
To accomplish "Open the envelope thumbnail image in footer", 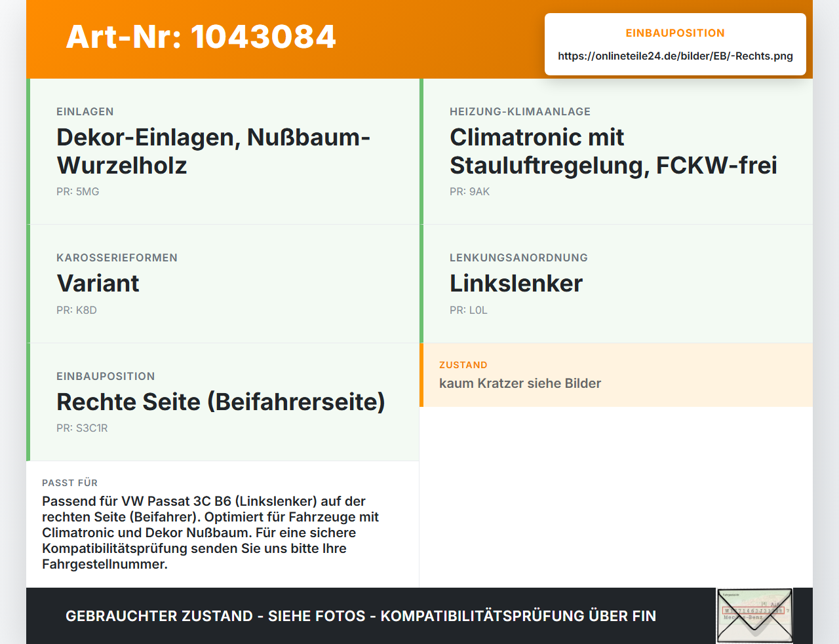I will 754,616.
